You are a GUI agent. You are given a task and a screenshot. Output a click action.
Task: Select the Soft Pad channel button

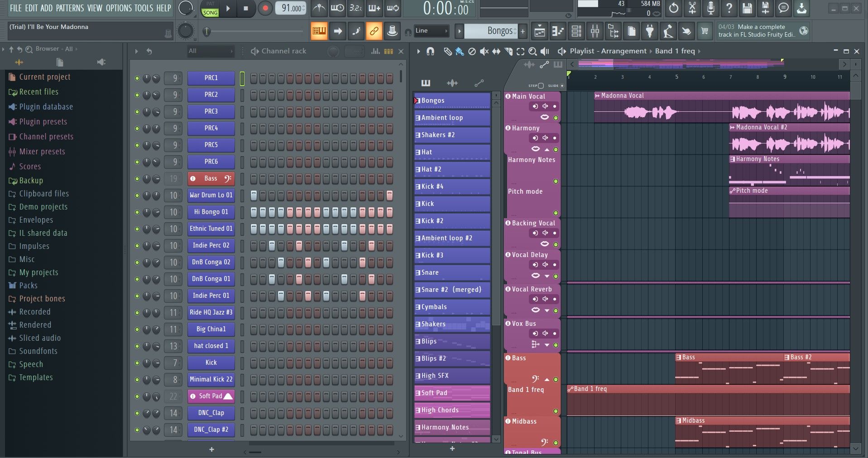tap(211, 396)
